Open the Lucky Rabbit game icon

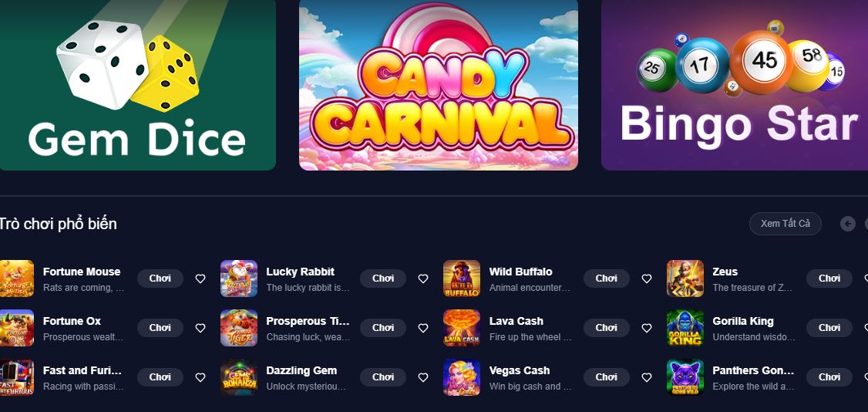(x=239, y=279)
